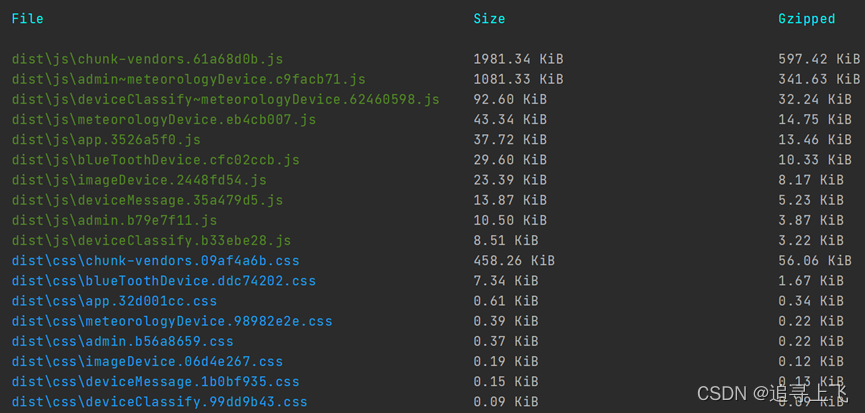This screenshot has width=865, height=413.
Task: Select imageDevice.06d4e267.css entry
Action: pyautogui.click(x=147, y=362)
